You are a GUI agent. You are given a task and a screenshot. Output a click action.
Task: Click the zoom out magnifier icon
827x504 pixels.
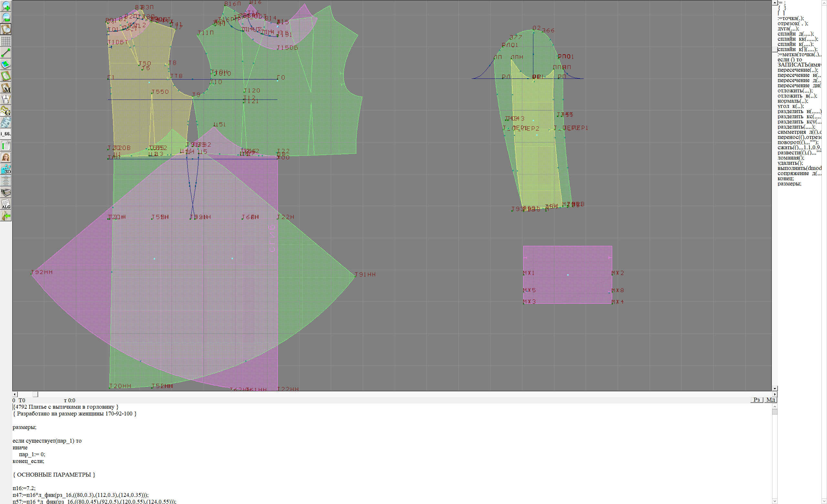6,18
